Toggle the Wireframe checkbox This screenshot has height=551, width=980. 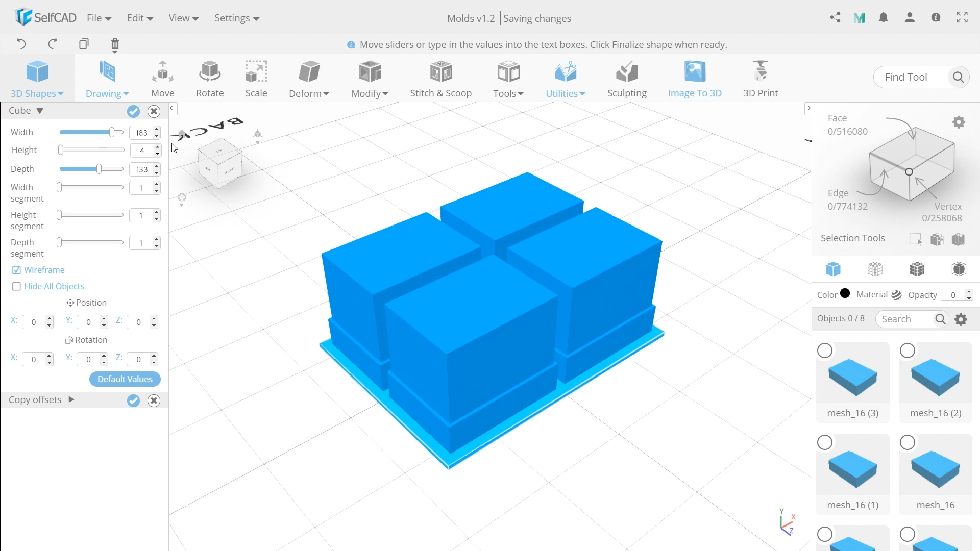point(16,270)
